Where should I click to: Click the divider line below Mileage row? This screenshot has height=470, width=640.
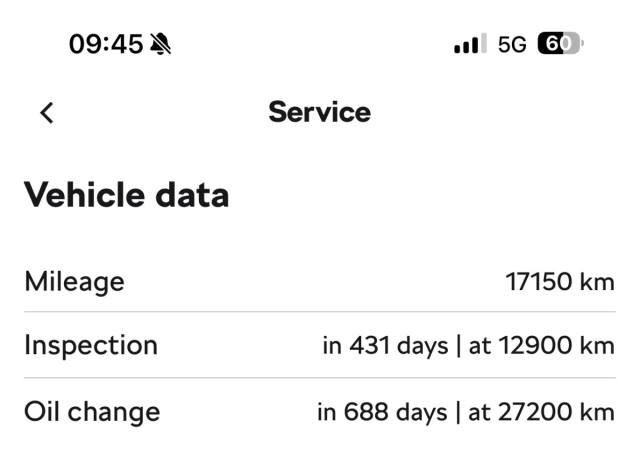[320, 312]
